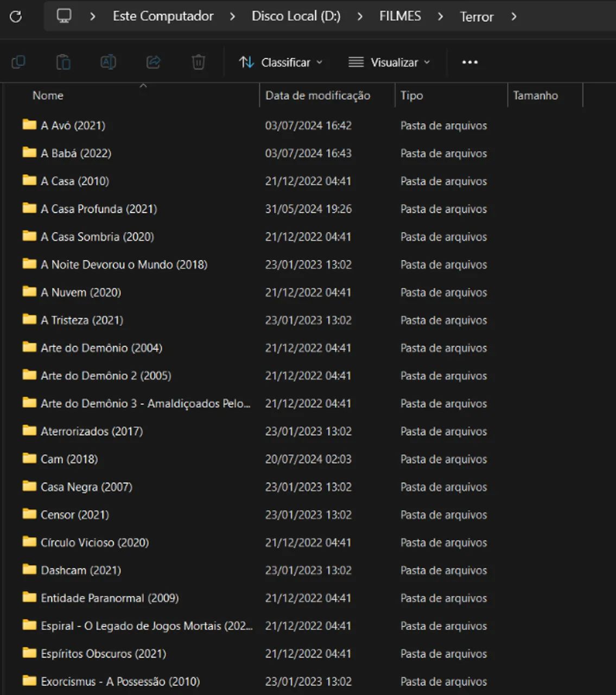616x695 pixels.
Task: Open the Classificar sort dropdown
Action: click(281, 62)
